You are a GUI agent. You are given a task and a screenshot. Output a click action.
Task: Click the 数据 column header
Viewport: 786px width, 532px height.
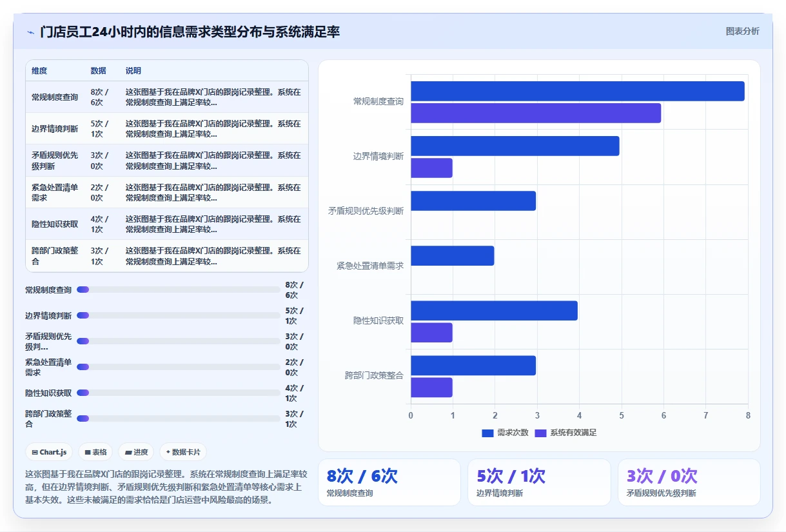point(99,71)
